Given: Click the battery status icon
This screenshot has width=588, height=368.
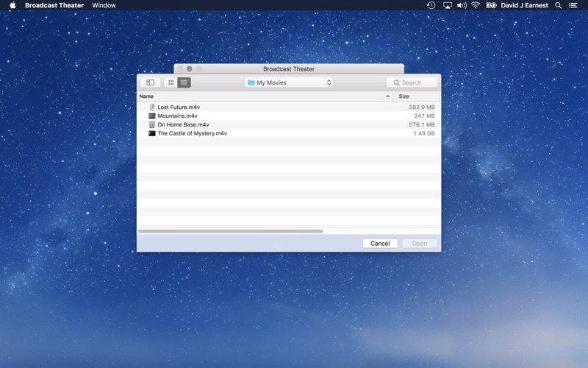Looking at the screenshot, I should coord(491,5).
